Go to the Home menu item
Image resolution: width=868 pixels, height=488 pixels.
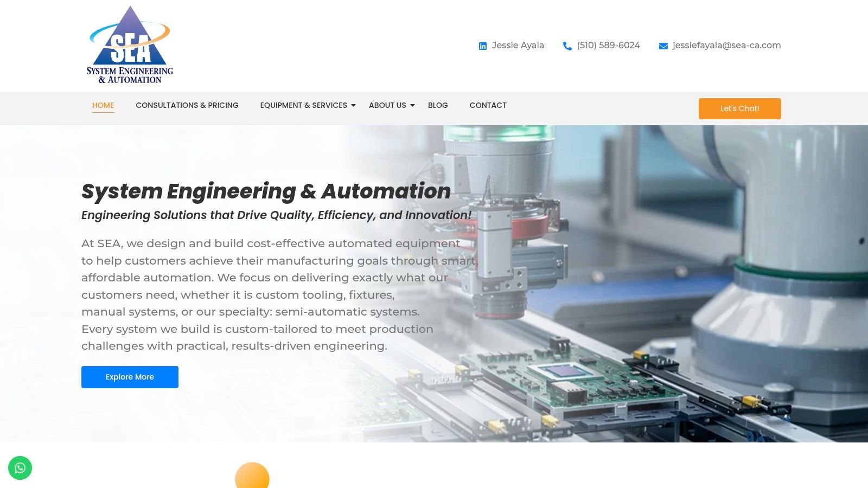(103, 105)
